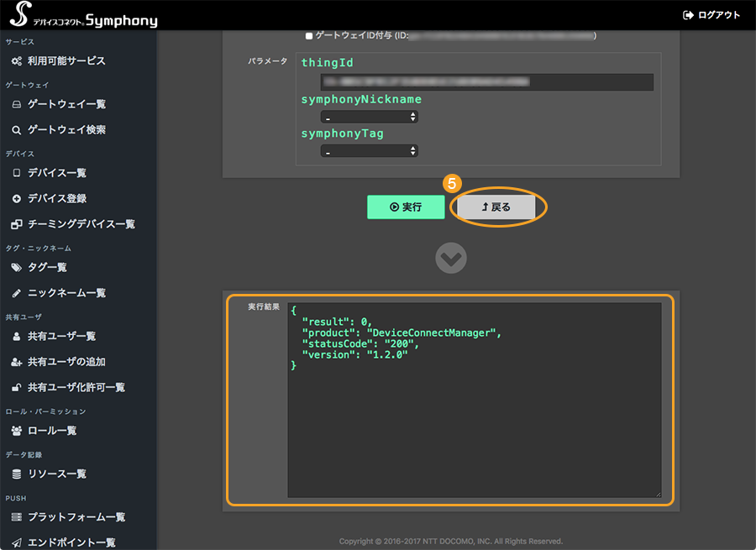The width and height of the screenshot is (756, 550).
Task: Click the thingId input field
Action: pyautogui.click(x=487, y=82)
